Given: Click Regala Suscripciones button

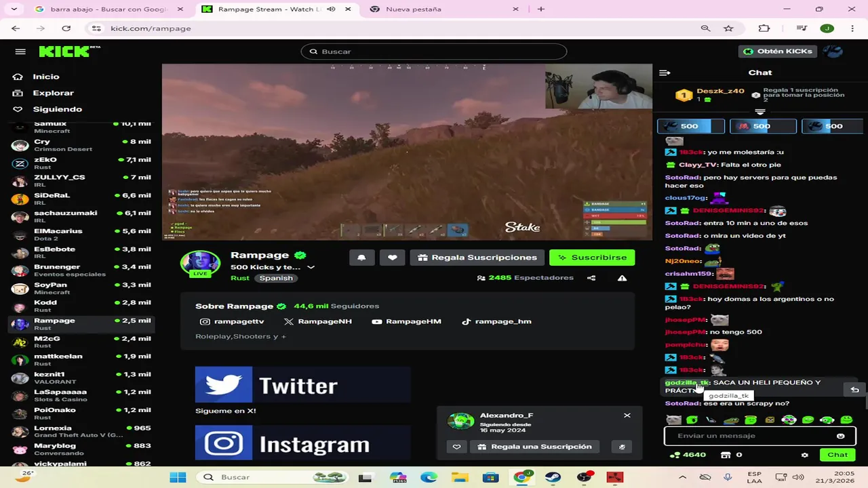Looking at the screenshot, I should click(x=477, y=258).
